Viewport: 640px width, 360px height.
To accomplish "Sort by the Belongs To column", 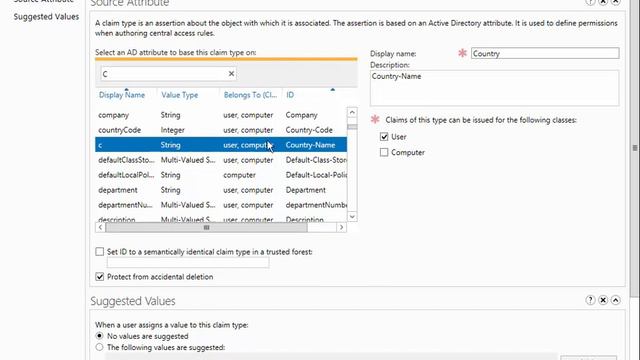I will click(250, 95).
